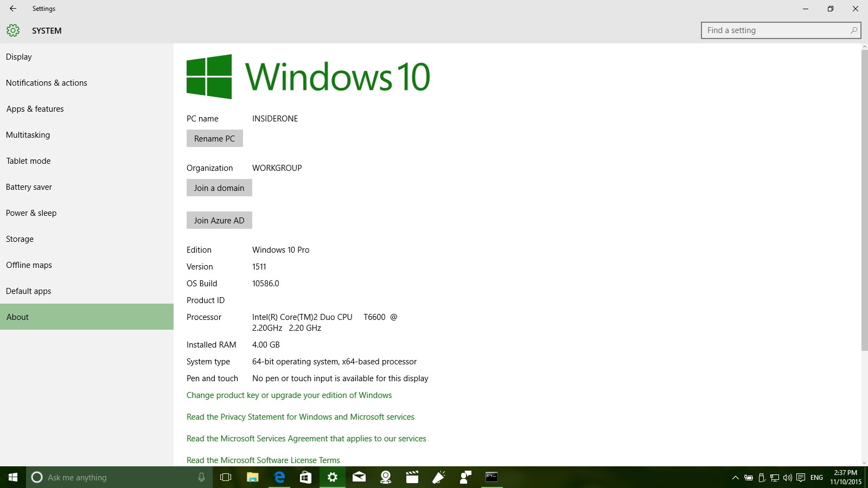This screenshot has height=488, width=868.
Task: Open Microsoft Edge from taskbar
Action: tap(279, 477)
